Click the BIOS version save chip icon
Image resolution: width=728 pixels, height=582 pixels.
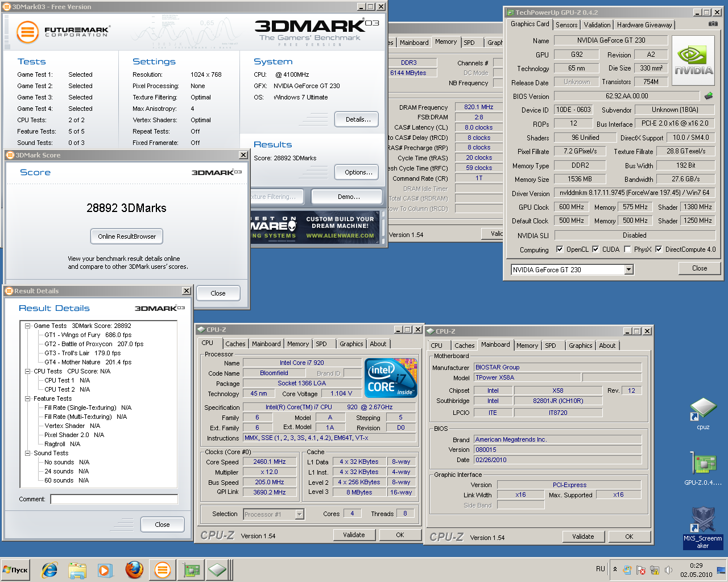[x=709, y=95]
